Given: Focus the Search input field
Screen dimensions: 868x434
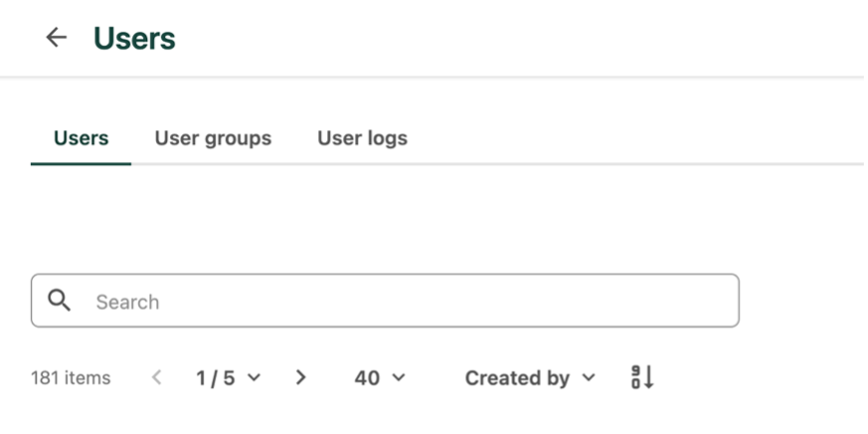Looking at the screenshot, I should pyautogui.click(x=398, y=301).
